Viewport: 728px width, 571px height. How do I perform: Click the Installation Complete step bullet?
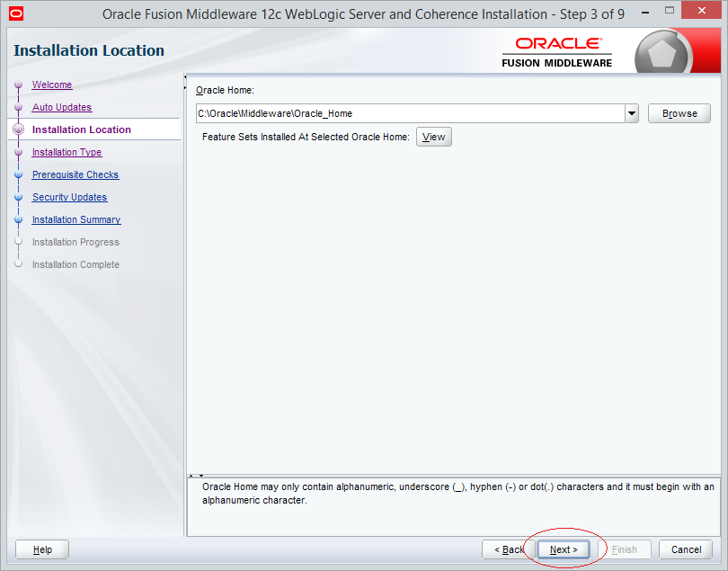19,263
